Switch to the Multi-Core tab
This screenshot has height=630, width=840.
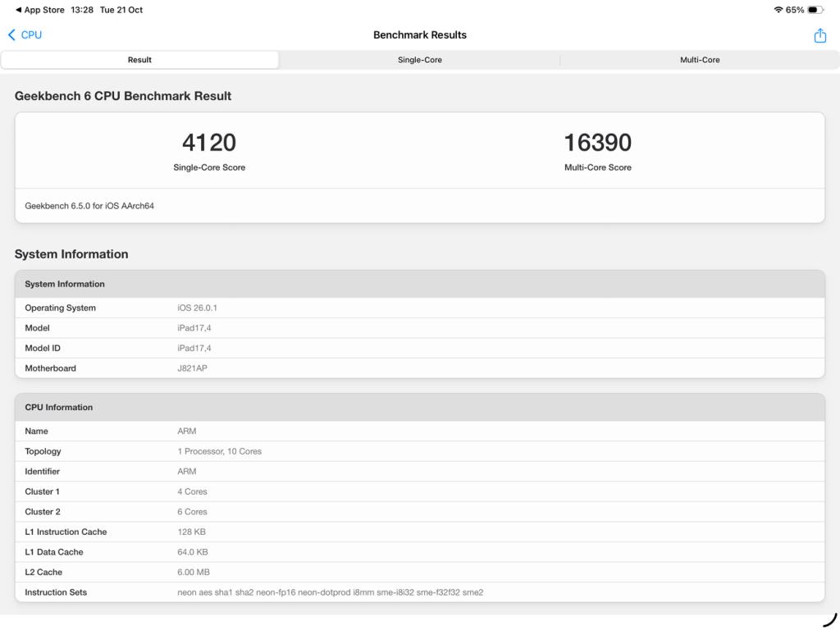coord(699,60)
